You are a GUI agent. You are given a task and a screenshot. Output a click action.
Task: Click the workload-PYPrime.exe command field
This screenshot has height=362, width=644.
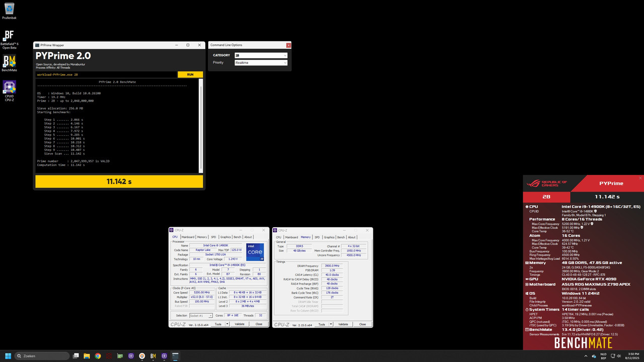click(x=106, y=74)
